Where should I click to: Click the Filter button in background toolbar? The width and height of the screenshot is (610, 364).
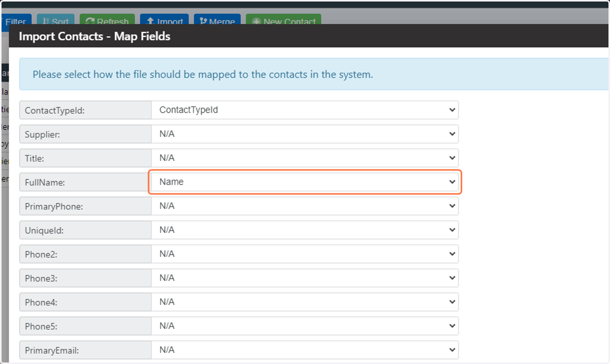[15, 20]
